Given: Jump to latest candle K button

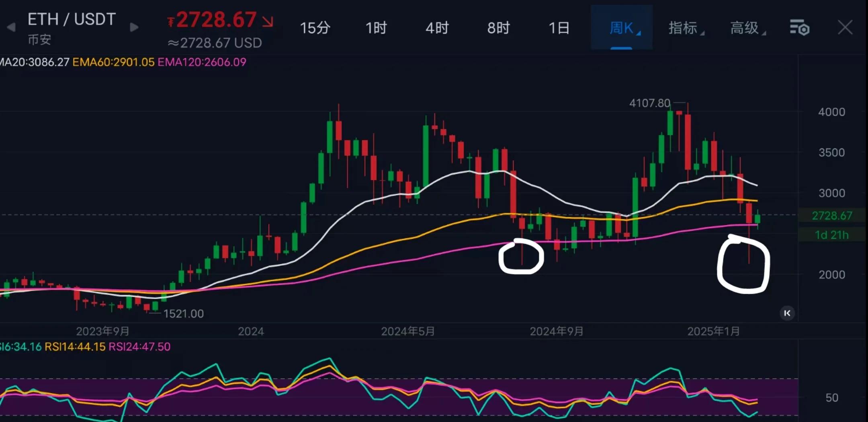Looking at the screenshot, I should (787, 313).
